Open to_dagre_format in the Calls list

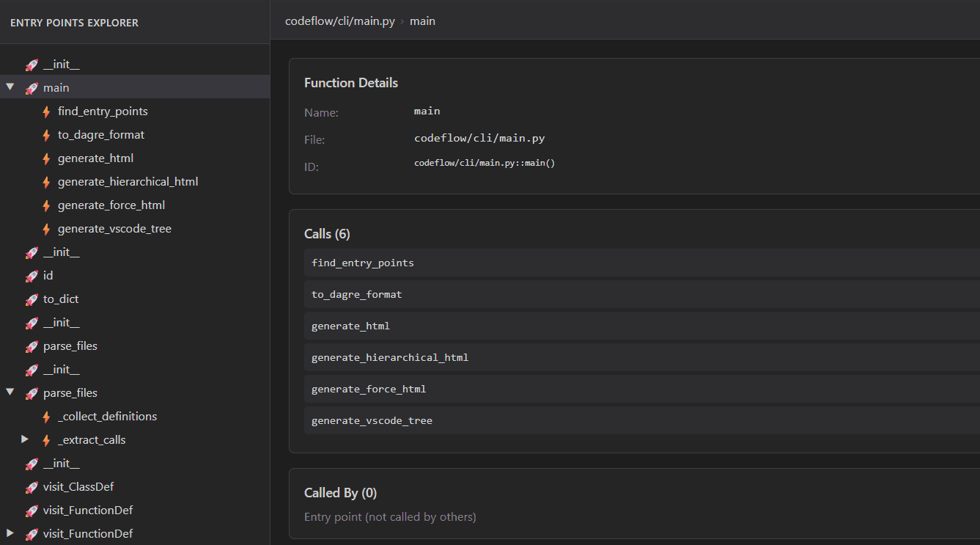click(356, 294)
